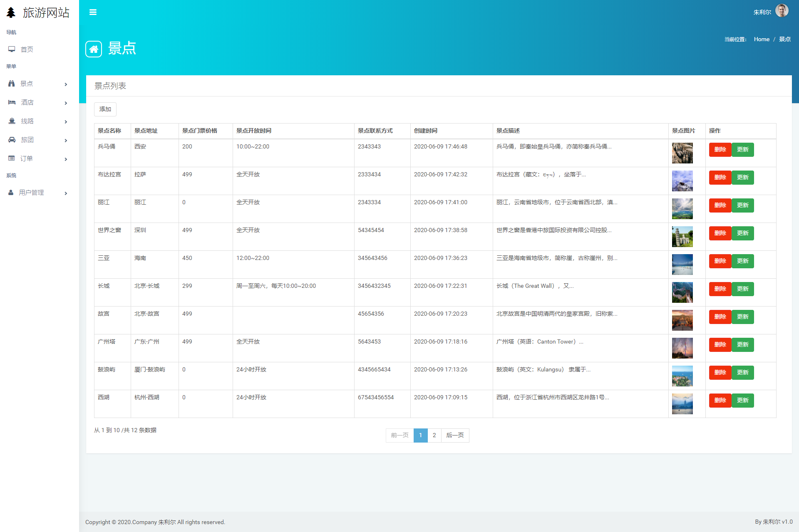Open the 首页 navigation item
Image resolution: width=799 pixels, height=532 pixels.
(27, 49)
